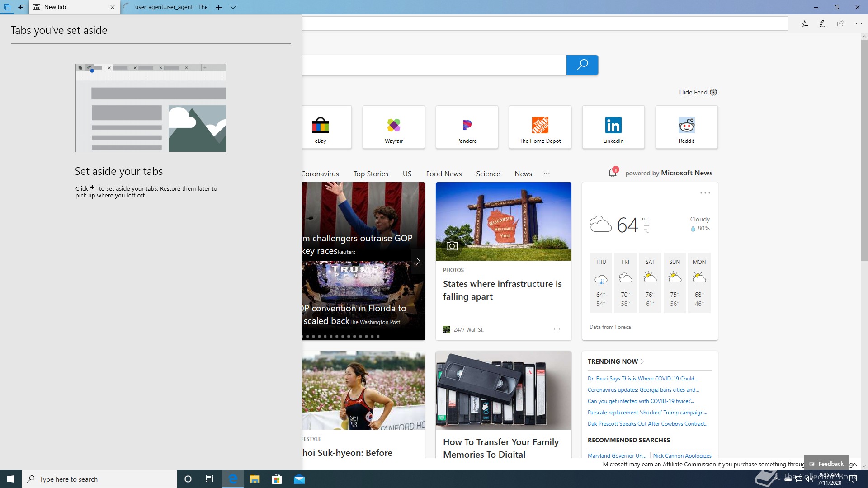Image resolution: width=868 pixels, height=488 pixels.
Task: Open the notifications bell icon
Action: coord(613,173)
